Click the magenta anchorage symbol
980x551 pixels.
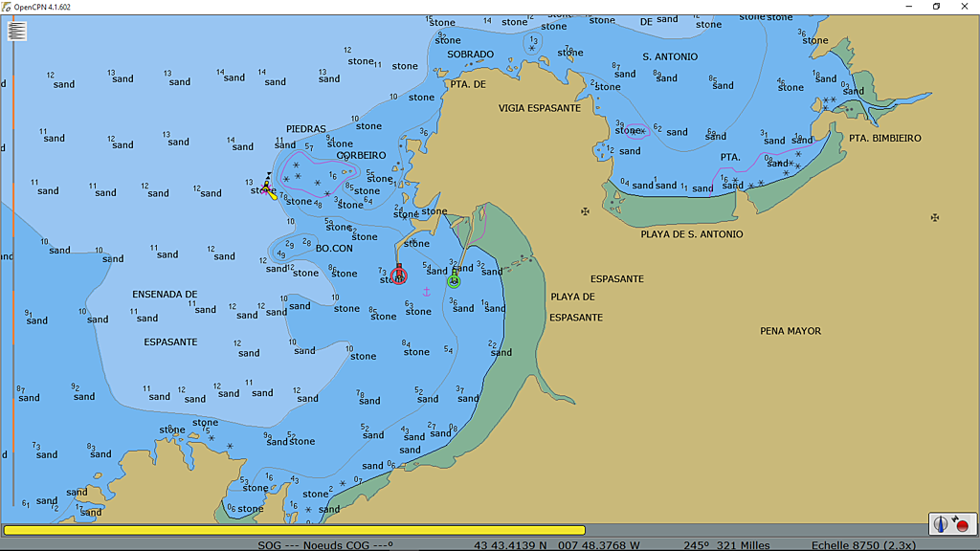coord(427,291)
